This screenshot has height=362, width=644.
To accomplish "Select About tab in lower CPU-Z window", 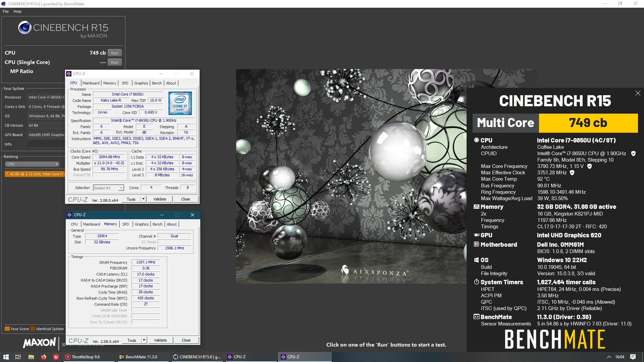I will point(172,224).
